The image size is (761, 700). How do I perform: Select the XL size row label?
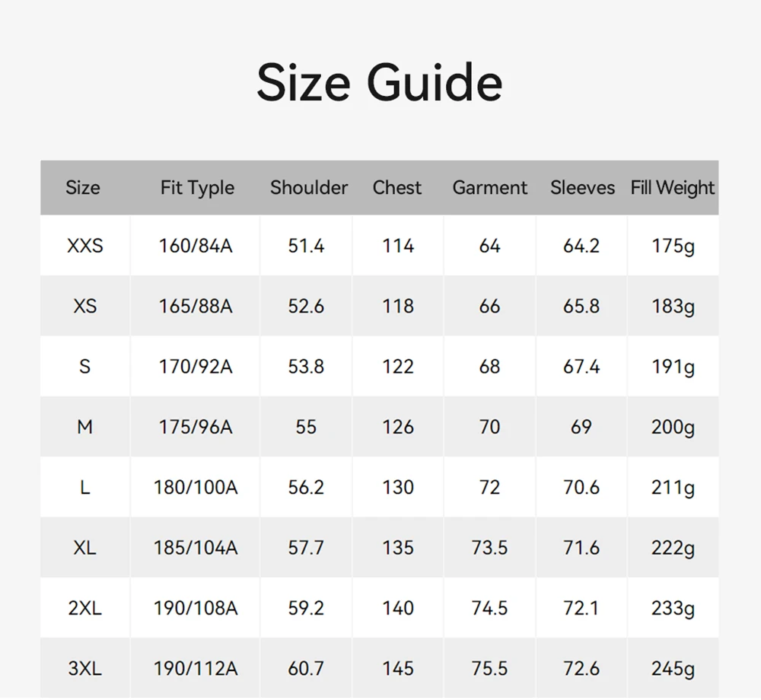click(85, 548)
